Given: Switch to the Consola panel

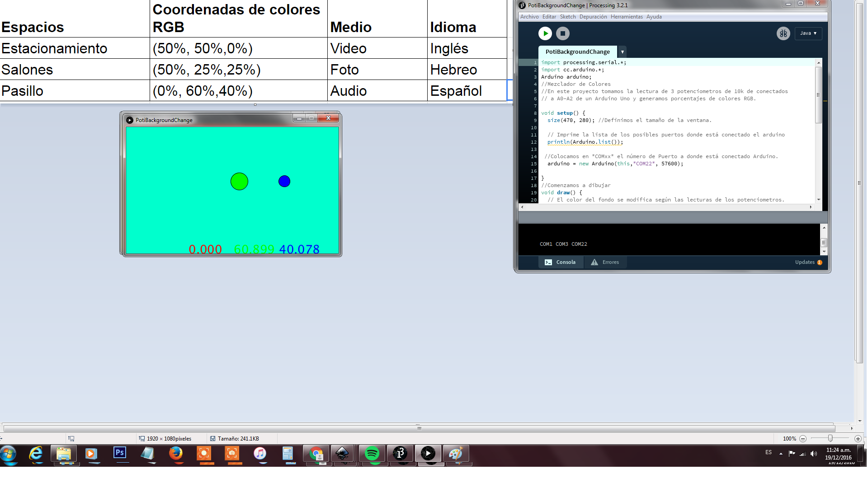Looking at the screenshot, I should point(561,262).
